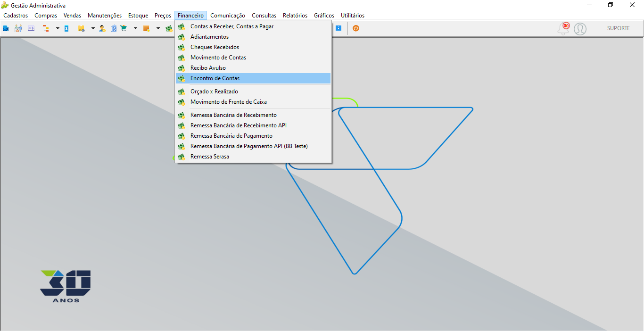
Task: Click the blue S document toolbar icon
Action: point(66,28)
